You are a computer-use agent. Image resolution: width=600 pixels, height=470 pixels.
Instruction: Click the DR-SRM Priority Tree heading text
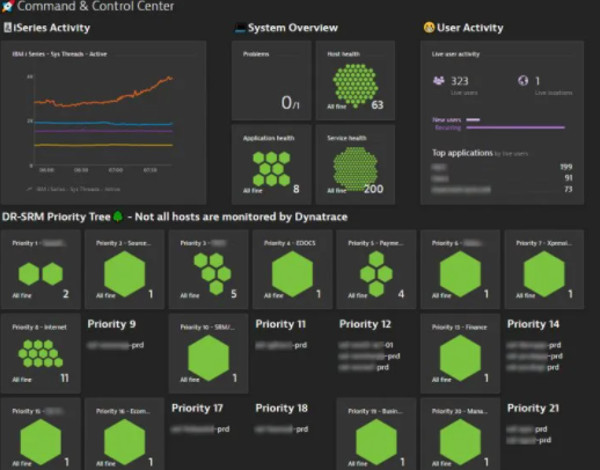pos(56,217)
